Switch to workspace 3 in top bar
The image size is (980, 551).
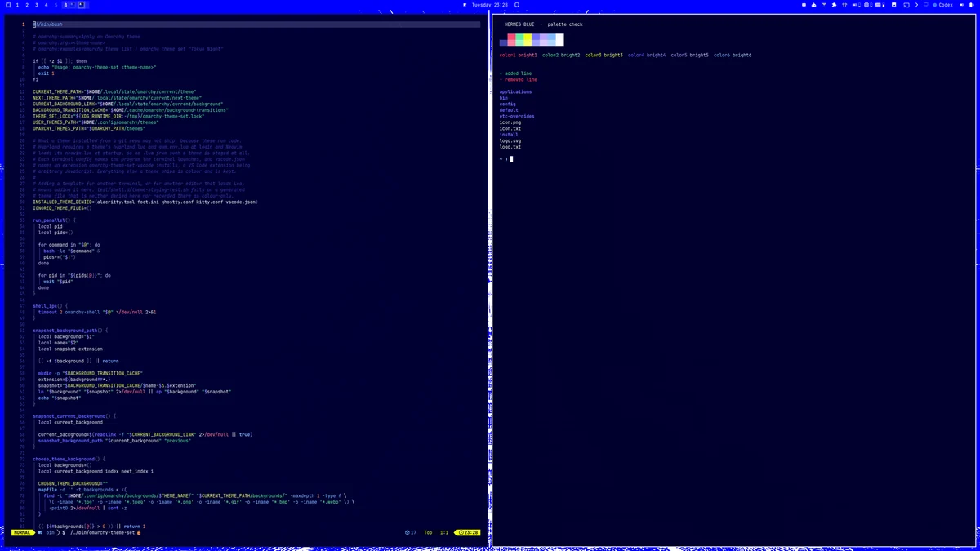(37, 5)
